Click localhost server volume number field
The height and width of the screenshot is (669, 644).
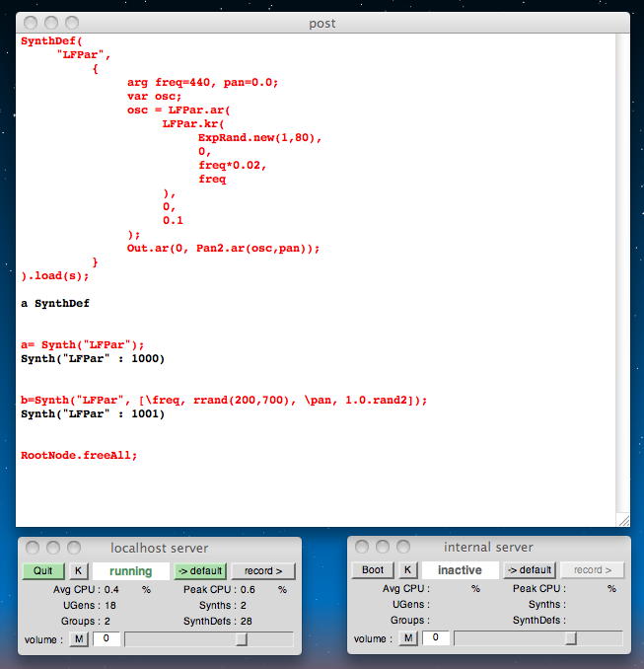tap(107, 638)
